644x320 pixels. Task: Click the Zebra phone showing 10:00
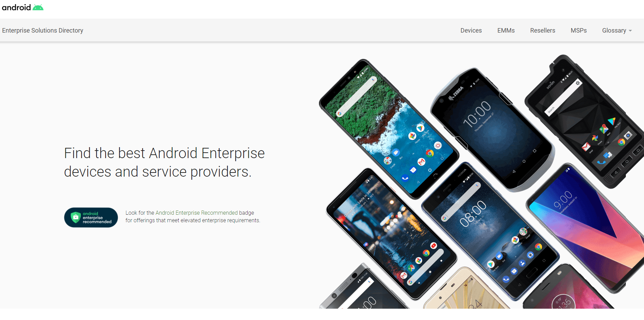pyautogui.click(x=492, y=130)
